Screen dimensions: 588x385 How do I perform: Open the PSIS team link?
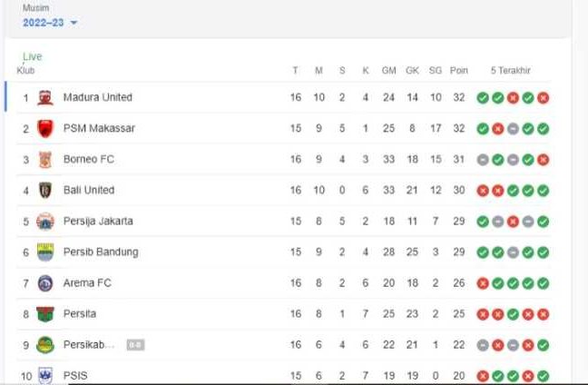point(75,375)
